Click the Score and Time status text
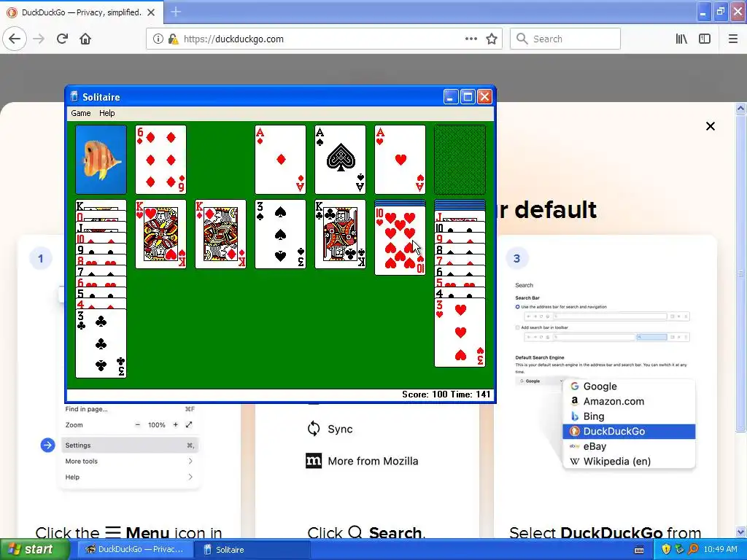 tap(446, 394)
